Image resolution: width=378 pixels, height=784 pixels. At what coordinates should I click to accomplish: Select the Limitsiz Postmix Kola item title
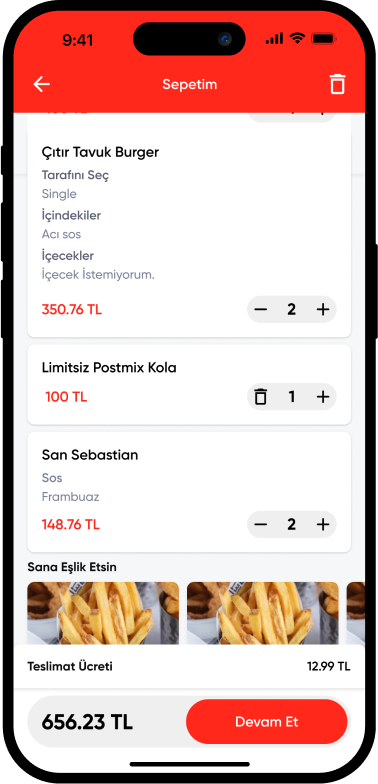pyautogui.click(x=109, y=368)
